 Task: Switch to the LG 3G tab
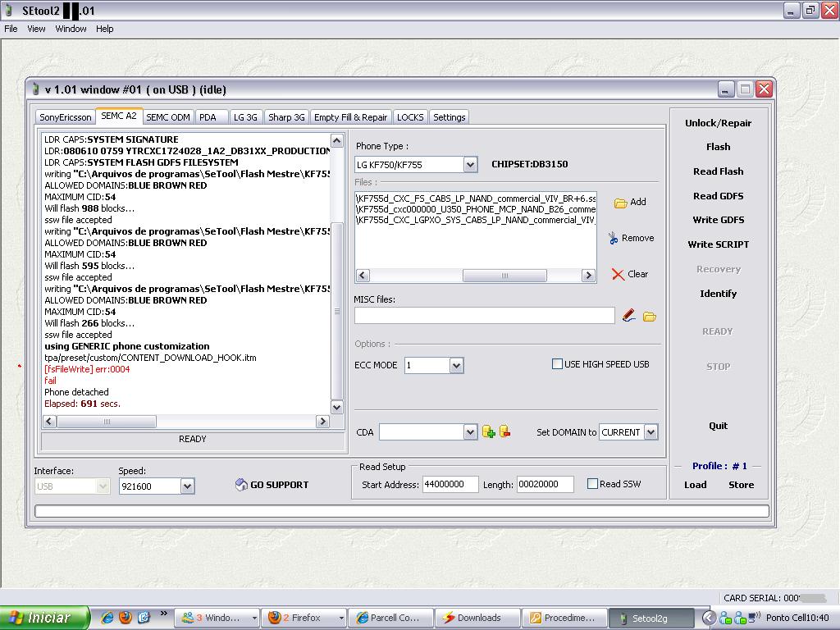coord(245,117)
